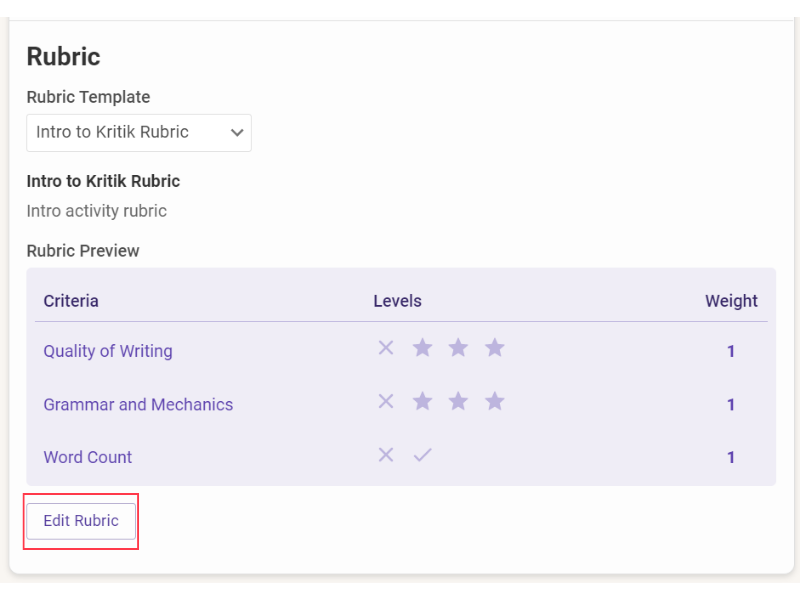The image size is (800, 600).
Task: Select the X level for Word Count
Action: tap(386, 455)
